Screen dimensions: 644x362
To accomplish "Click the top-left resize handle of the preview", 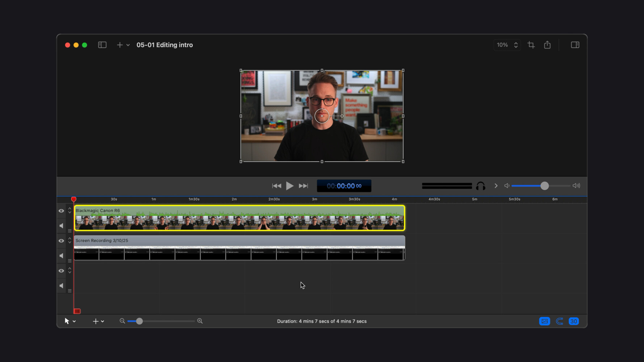I will [241, 71].
